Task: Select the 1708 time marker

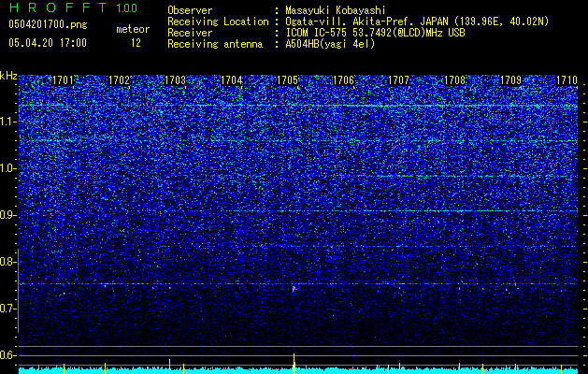Action: 454,80
